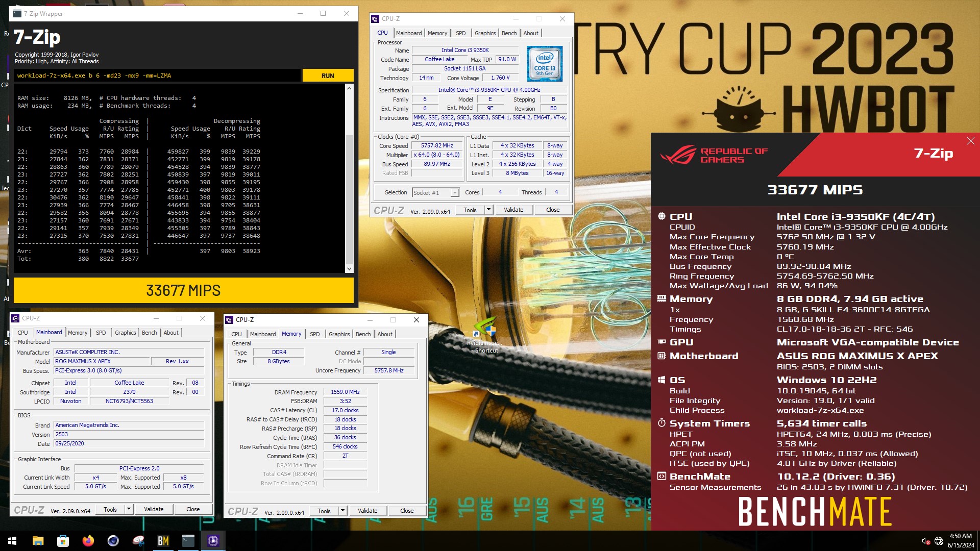Open CPU tab in Memory CPU-Z window
This screenshot has width=980, height=551.
(x=236, y=334)
